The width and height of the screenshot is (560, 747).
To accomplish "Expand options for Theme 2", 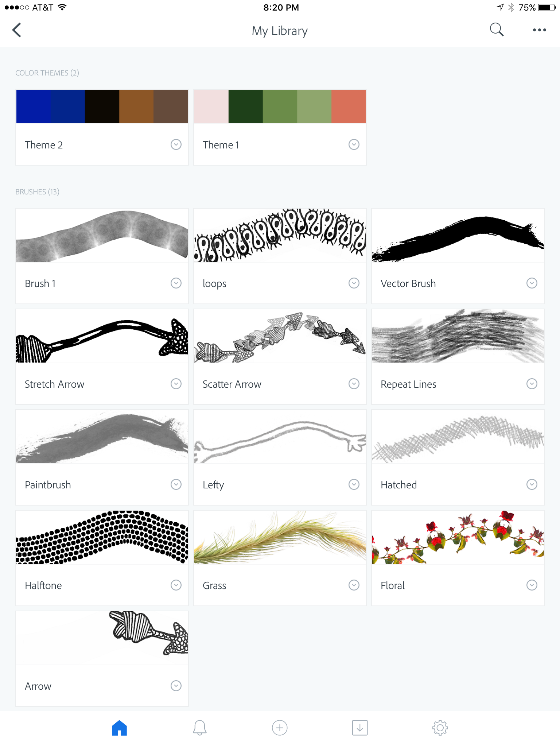I will click(x=176, y=144).
